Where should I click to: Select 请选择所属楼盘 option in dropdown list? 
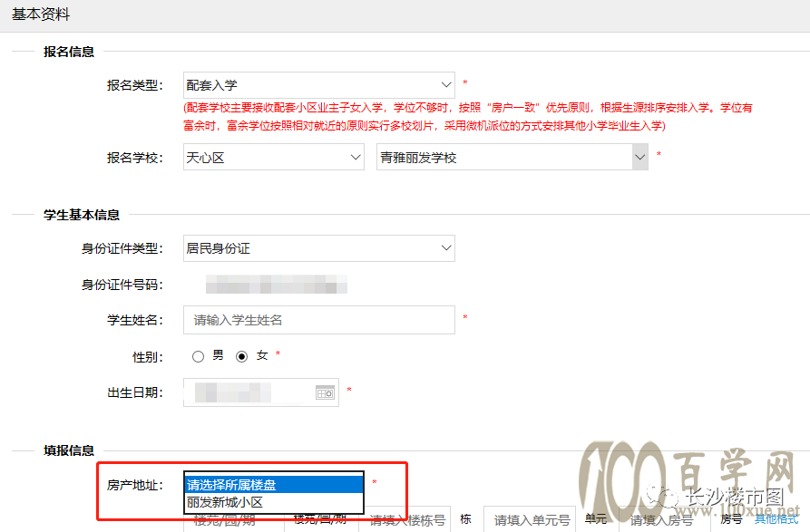pos(274,485)
